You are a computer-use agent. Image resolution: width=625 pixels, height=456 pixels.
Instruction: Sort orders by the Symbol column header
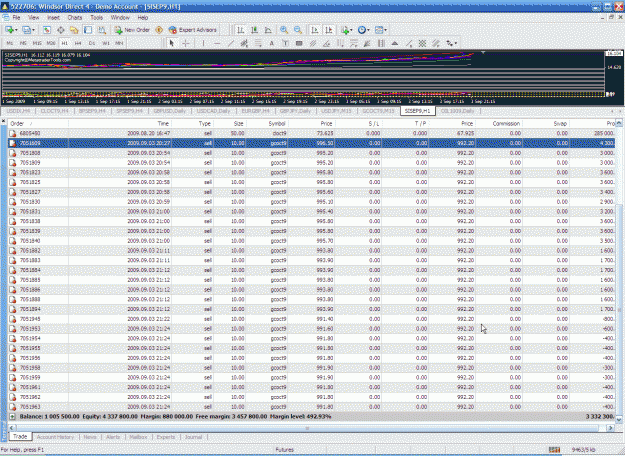pyautogui.click(x=266, y=124)
